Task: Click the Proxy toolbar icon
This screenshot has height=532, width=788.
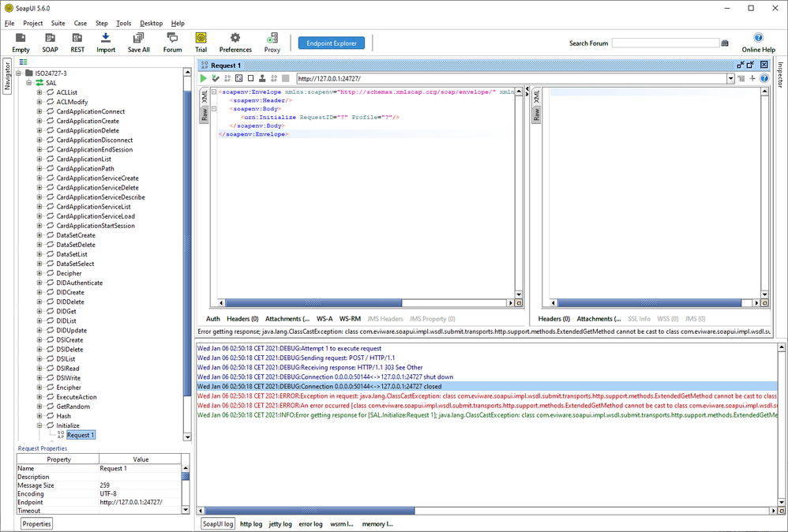Action: pyautogui.click(x=272, y=43)
